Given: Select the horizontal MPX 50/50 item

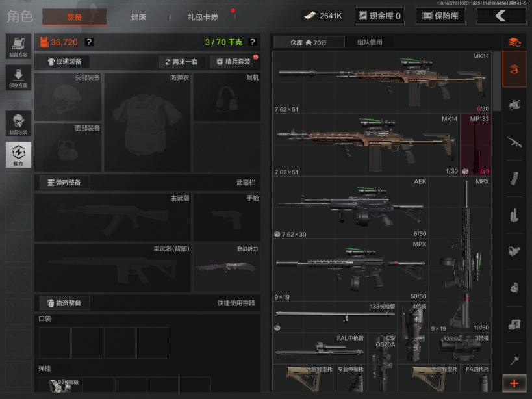Looking at the screenshot, I should [351, 270].
